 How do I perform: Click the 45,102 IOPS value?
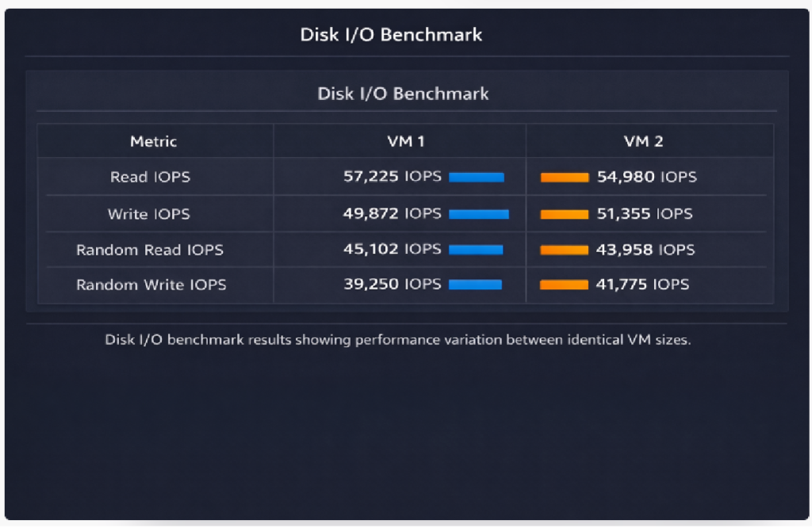pos(392,249)
